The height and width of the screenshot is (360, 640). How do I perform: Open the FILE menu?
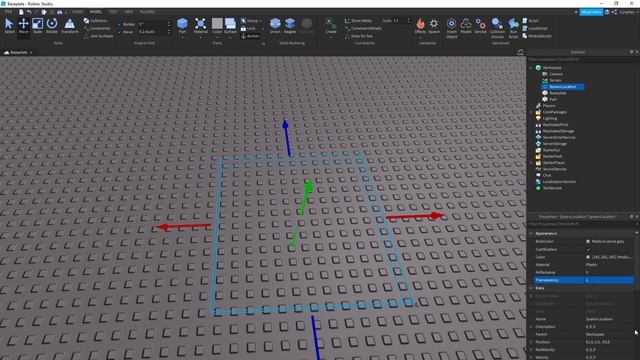pyautogui.click(x=8, y=12)
